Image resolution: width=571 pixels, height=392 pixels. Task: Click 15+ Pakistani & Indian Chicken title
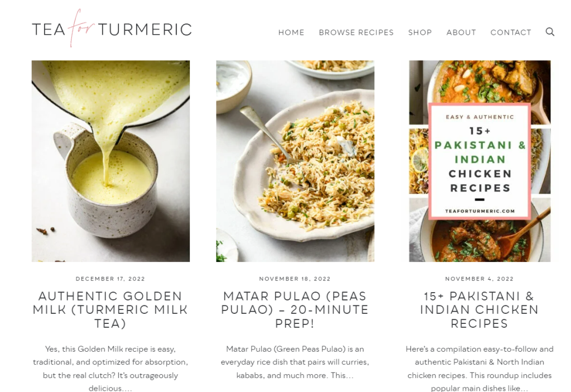point(479,310)
